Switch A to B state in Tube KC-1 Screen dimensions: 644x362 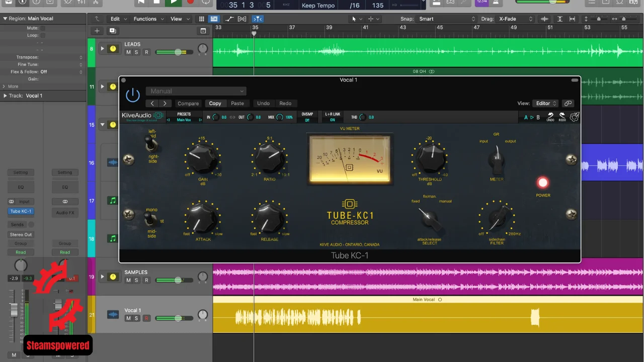532,117
